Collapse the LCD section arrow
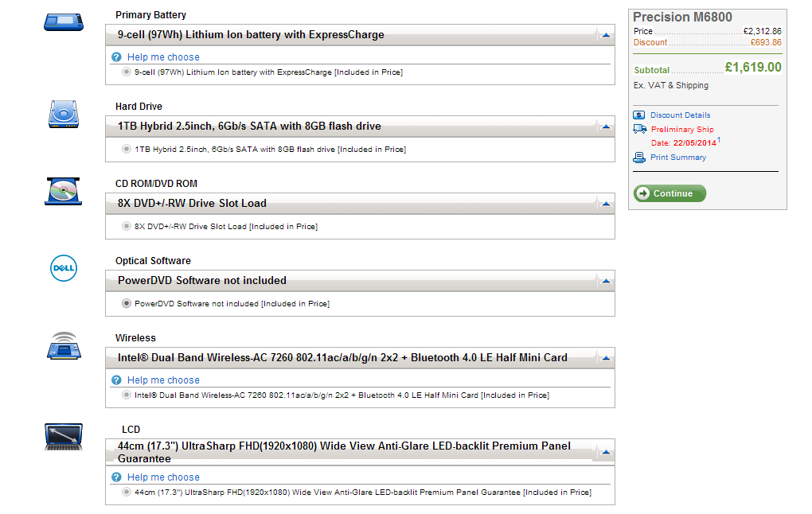This screenshot has height=514, width=812. coord(605,453)
